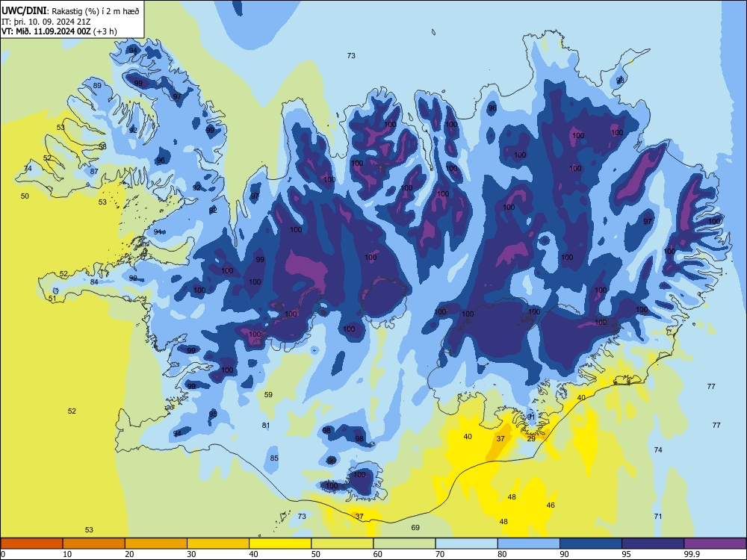The width and height of the screenshot is (747, 560).
Task: Click the '69' value near south coast
Action: 415,527
